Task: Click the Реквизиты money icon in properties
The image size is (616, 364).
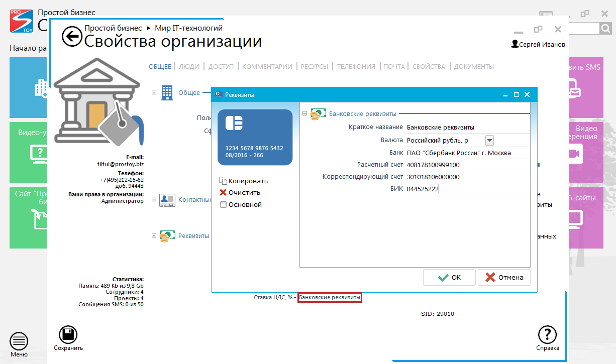Action: 167,236
